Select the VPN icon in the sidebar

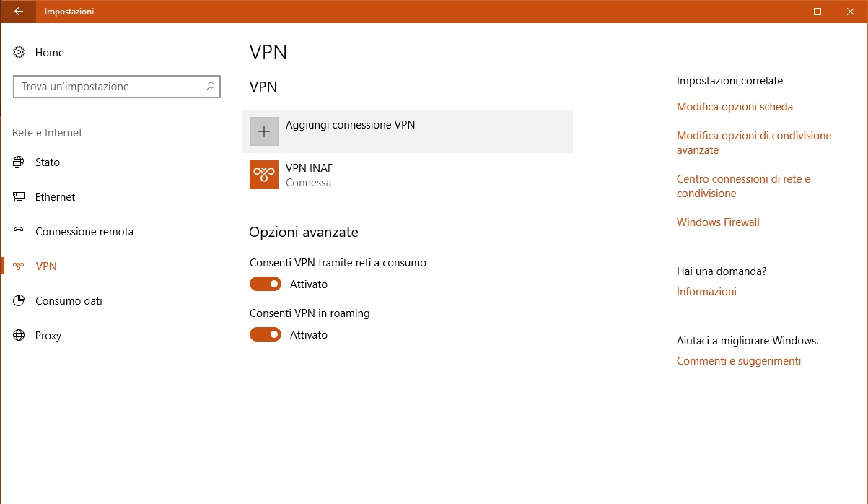[x=19, y=266]
